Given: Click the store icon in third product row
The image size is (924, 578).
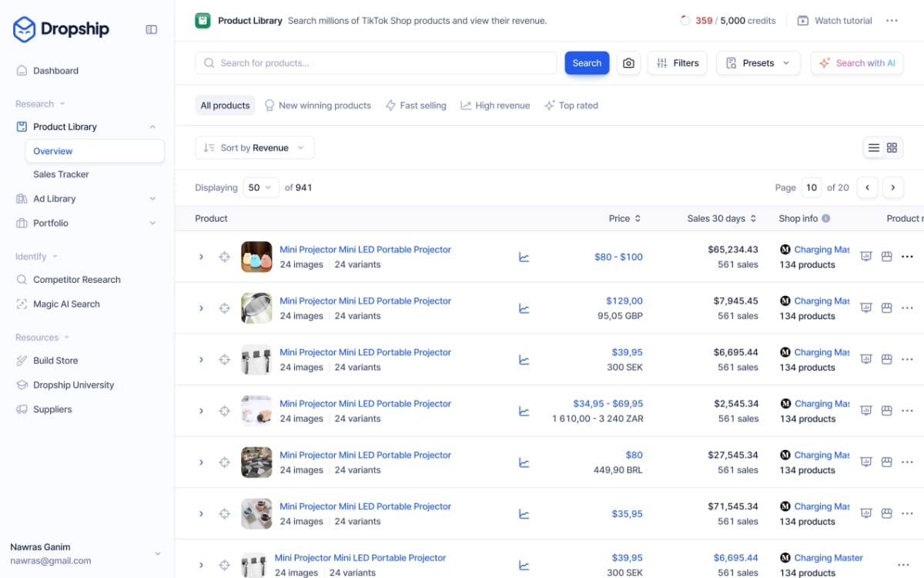Looking at the screenshot, I should tap(886, 360).
